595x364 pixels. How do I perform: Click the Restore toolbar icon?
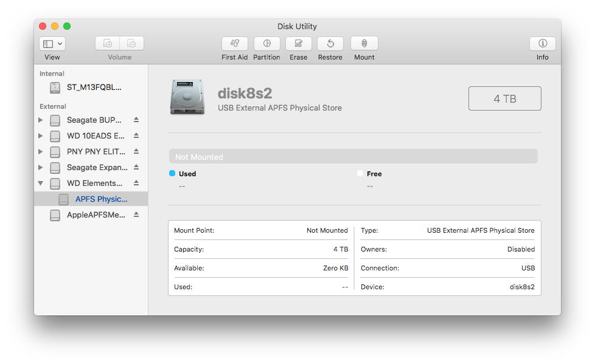[x=330, y=44]
